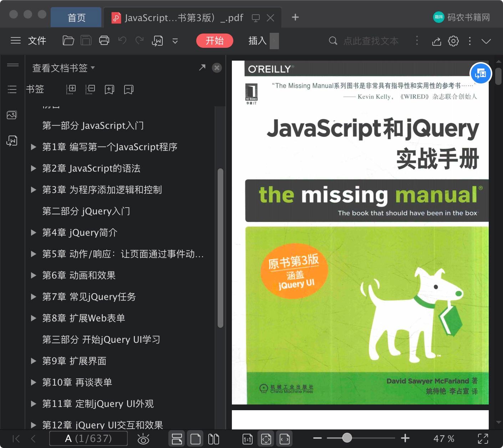
Task: Click the screen display icon in document tab
Action: point(256,18)
